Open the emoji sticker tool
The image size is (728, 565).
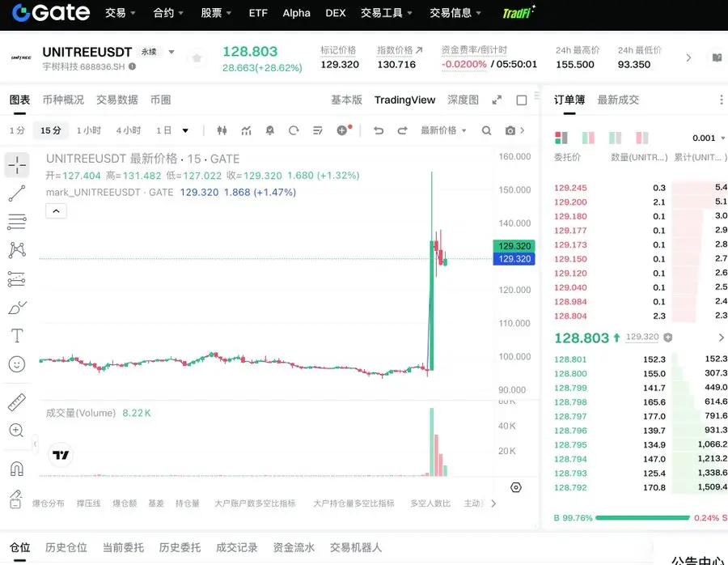pos(17,364)
